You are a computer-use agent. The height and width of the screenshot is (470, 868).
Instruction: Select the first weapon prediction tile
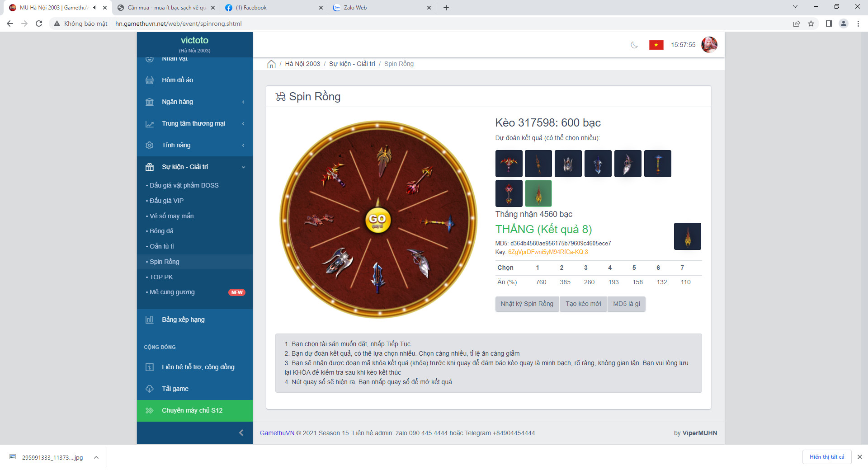(x=509, y=164)
